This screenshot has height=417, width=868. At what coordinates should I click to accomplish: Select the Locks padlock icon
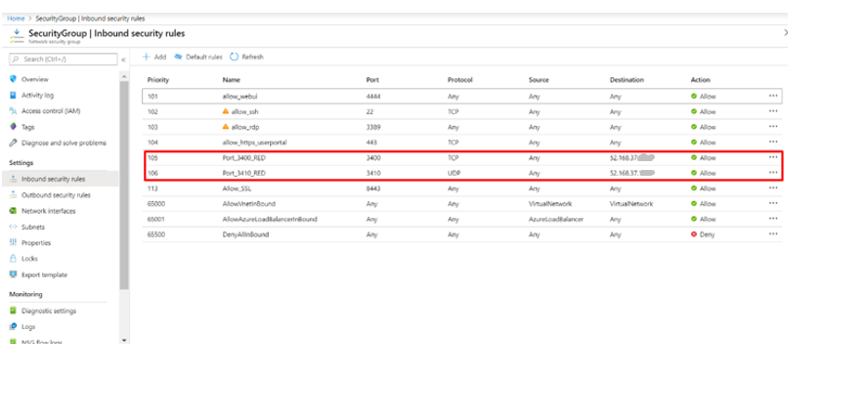click(13, 259)
